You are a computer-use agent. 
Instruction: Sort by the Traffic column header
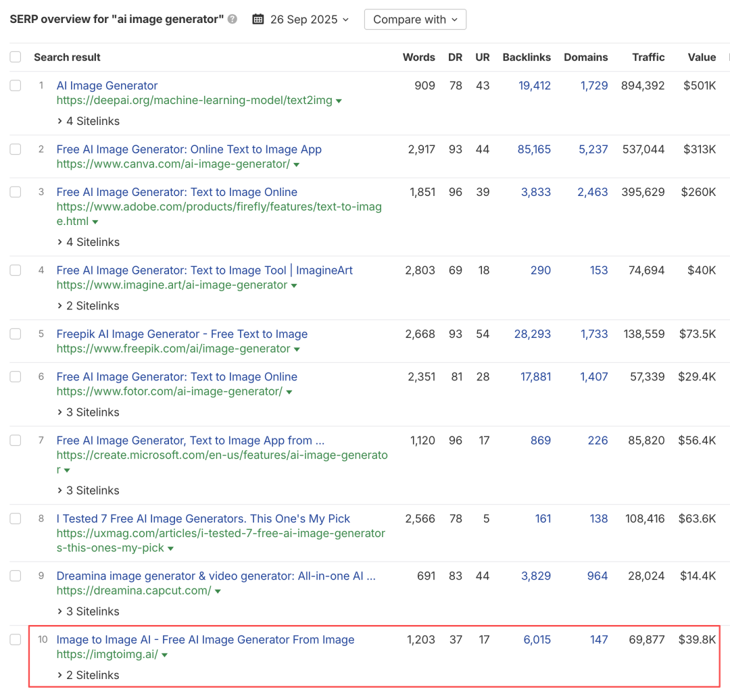coord(648,57)
